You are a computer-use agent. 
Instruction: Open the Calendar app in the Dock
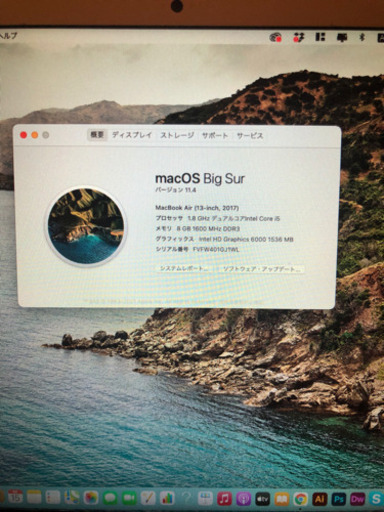pyautogui.click(x=15, y=498)
